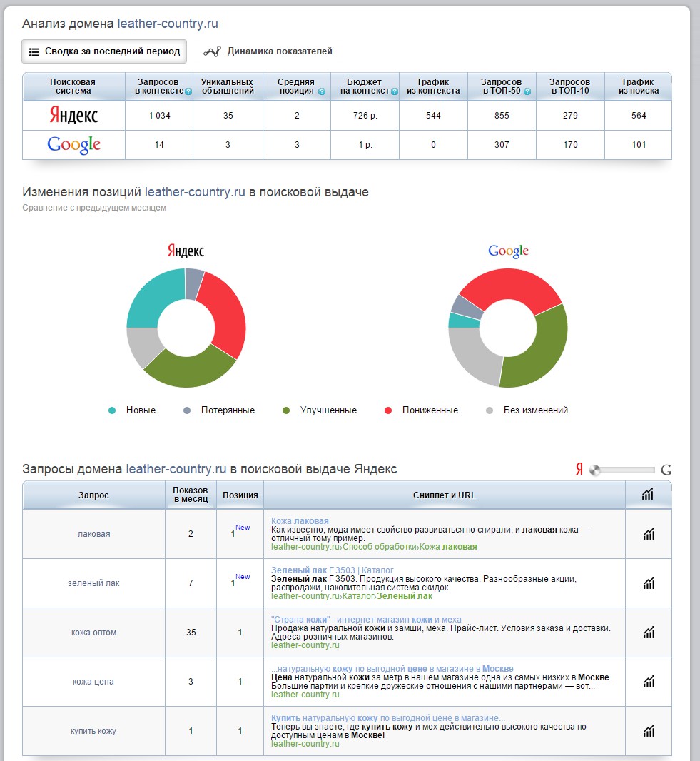This screenshot has width=700, height=761.
Task: Click the 'лаковая' URL breadcrumb link
Action: click(374, 547)
